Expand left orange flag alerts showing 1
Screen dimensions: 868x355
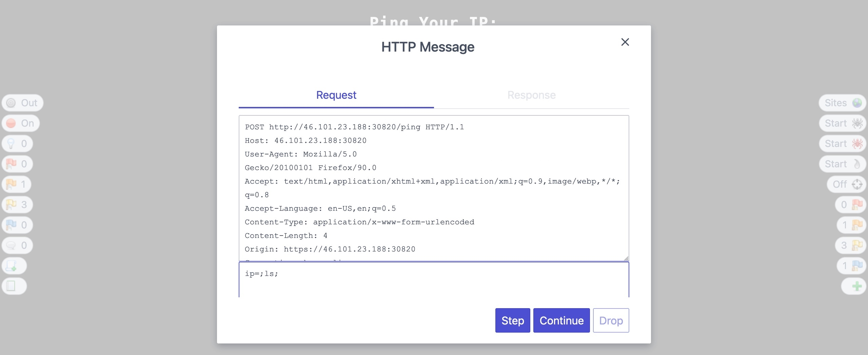pyautogui.click(x=16, y=184)
